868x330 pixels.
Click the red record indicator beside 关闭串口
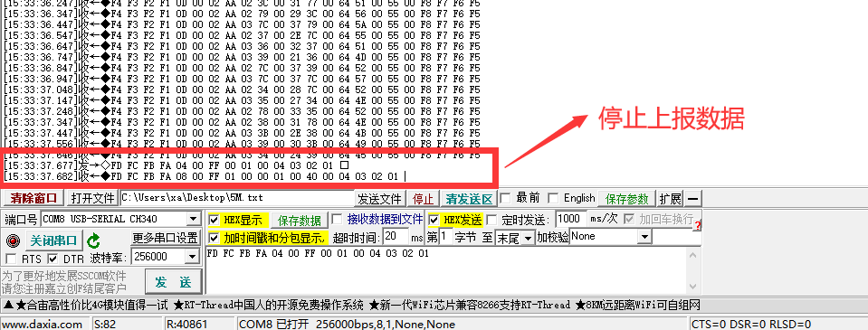point(12,240)
